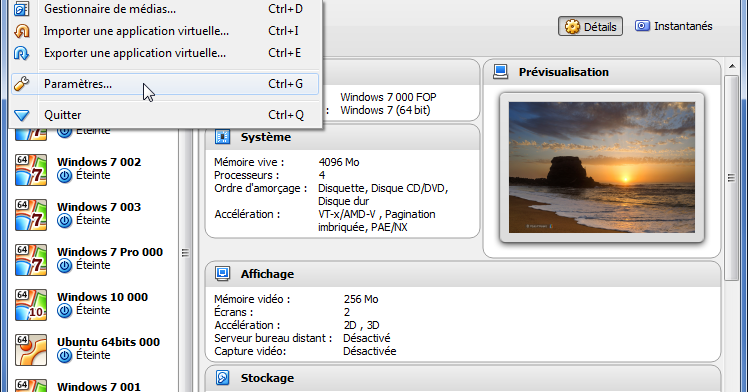
Task: Click the details pane vertical scrollbar
Action: point(731,178)
